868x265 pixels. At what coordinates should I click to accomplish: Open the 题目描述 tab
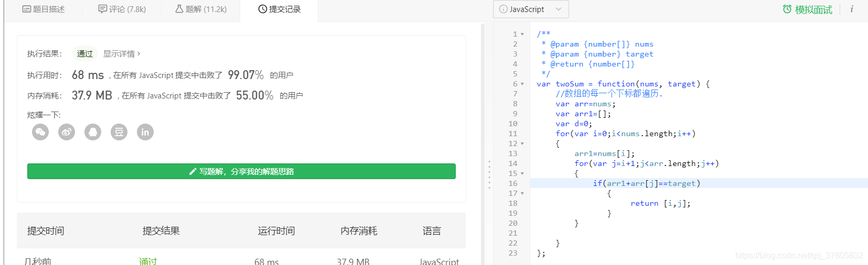(44, 9)
